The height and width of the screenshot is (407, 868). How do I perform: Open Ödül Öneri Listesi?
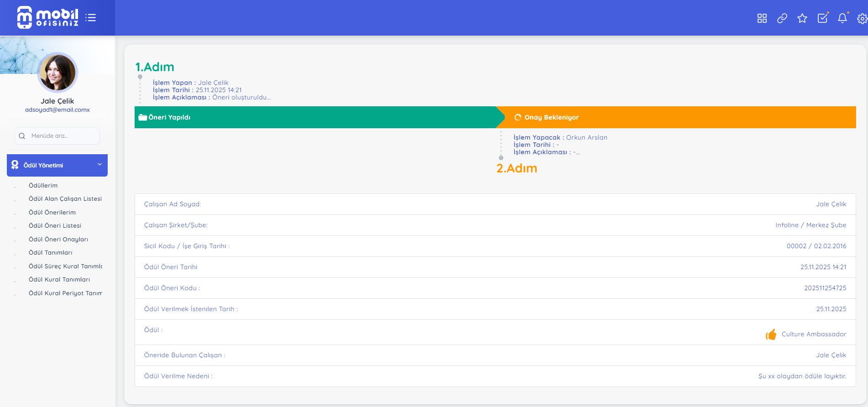click(x=55, y=225)
